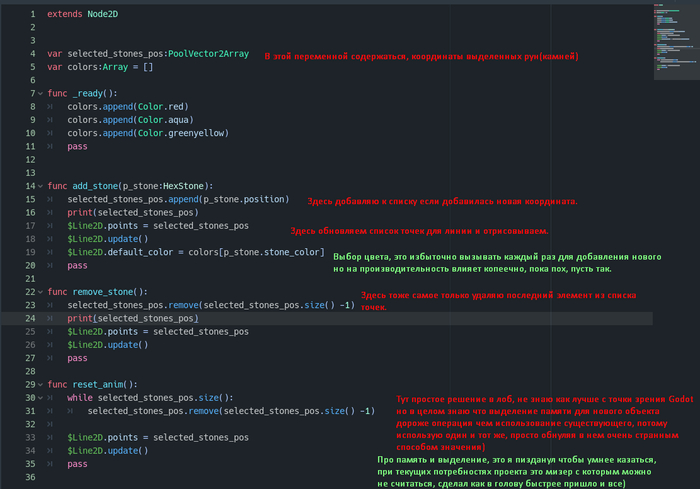Collapse the add_stone function fold arrow
This screenshot has height=489, width=700.
click(39, 186)
